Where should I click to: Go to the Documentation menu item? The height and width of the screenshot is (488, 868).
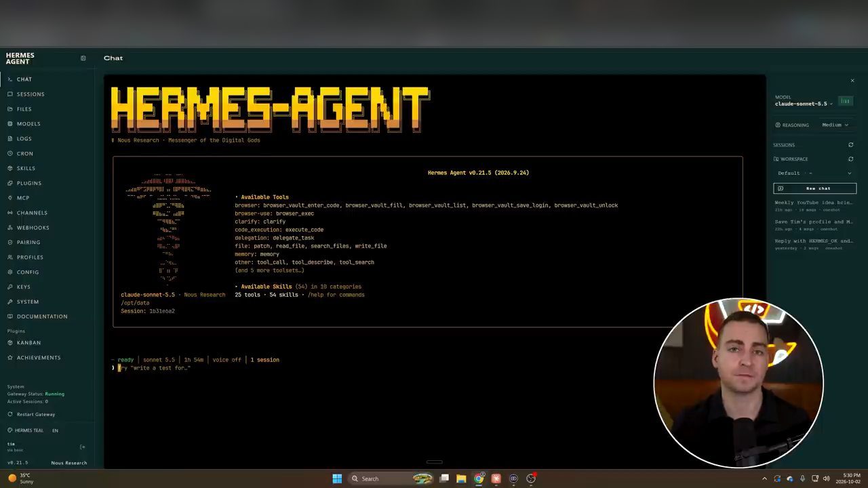(42, 317)
